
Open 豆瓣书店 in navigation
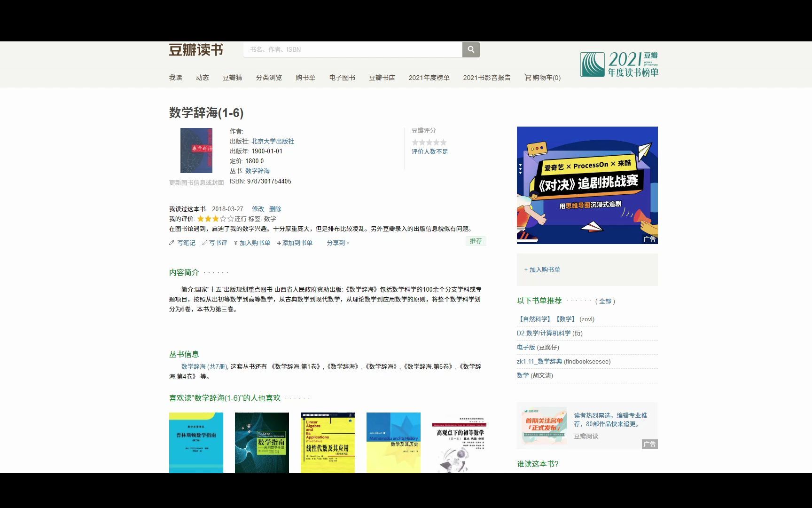point(382,78)
